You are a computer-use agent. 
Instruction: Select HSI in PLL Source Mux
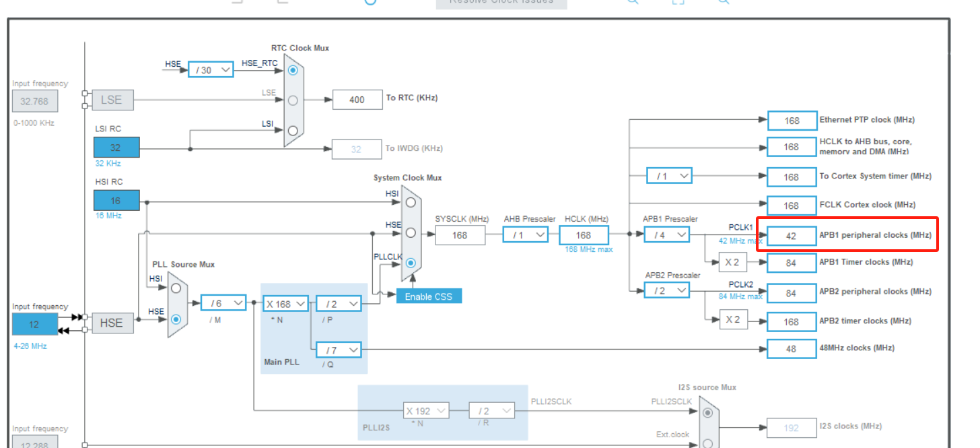pos(176,288)
